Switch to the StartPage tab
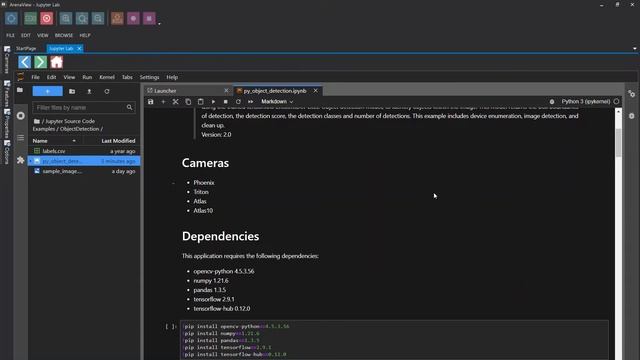 [26, 49]
